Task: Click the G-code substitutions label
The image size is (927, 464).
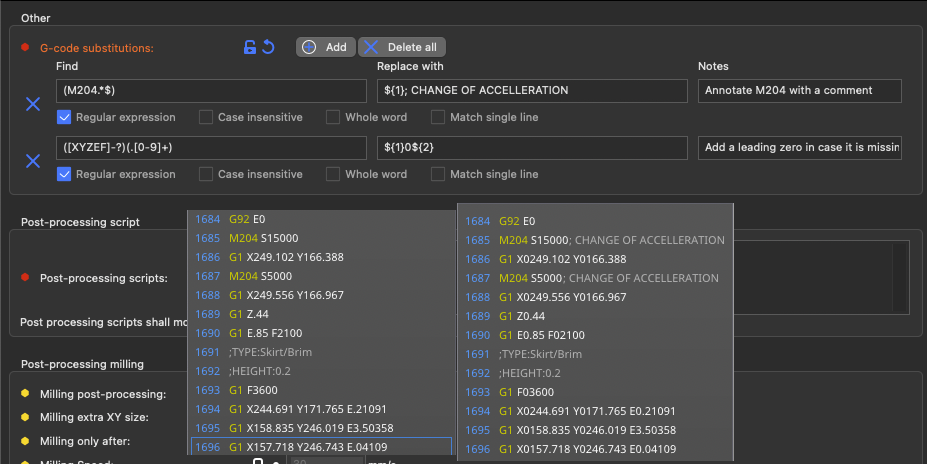Action: [96, 48]
